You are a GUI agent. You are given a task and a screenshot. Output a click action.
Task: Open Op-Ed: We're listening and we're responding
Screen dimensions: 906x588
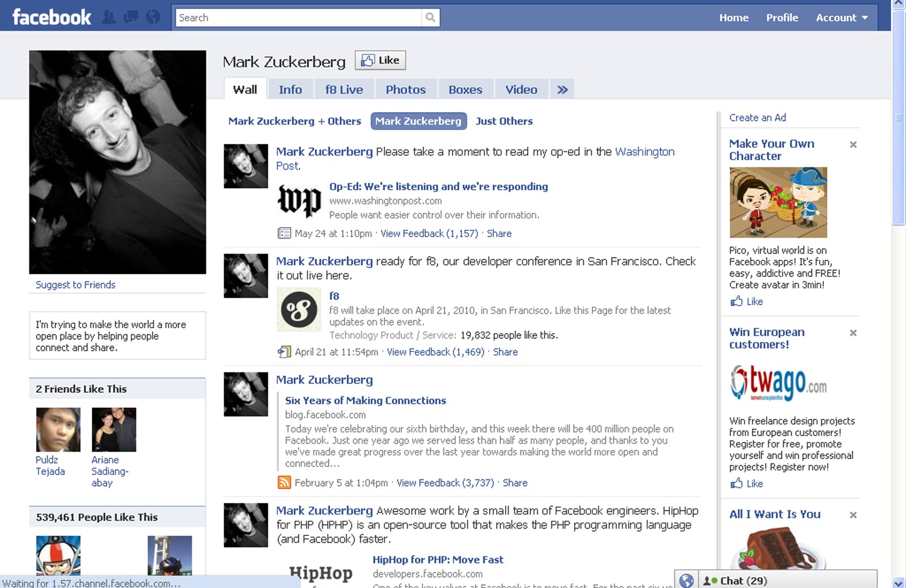point(438,186)
